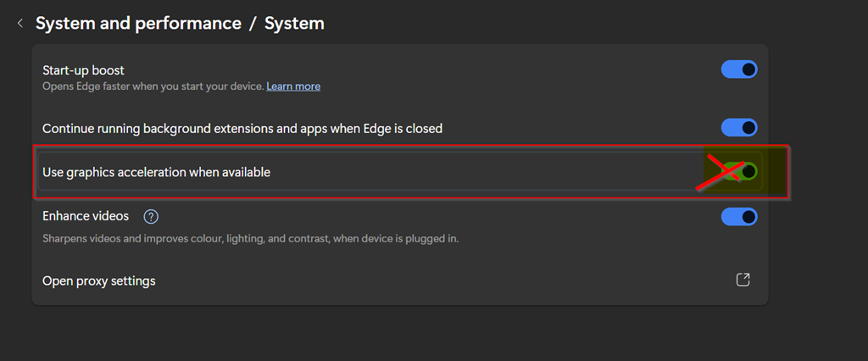Click the Sharpens videos description text
Viewport: 868px width, 361px height.
pos(250,238)
